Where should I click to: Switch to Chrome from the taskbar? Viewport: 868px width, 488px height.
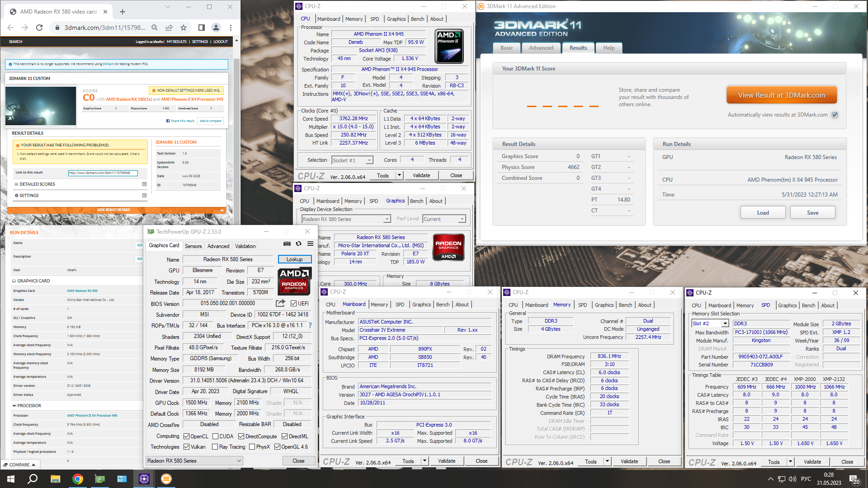(x=78, y=479)
